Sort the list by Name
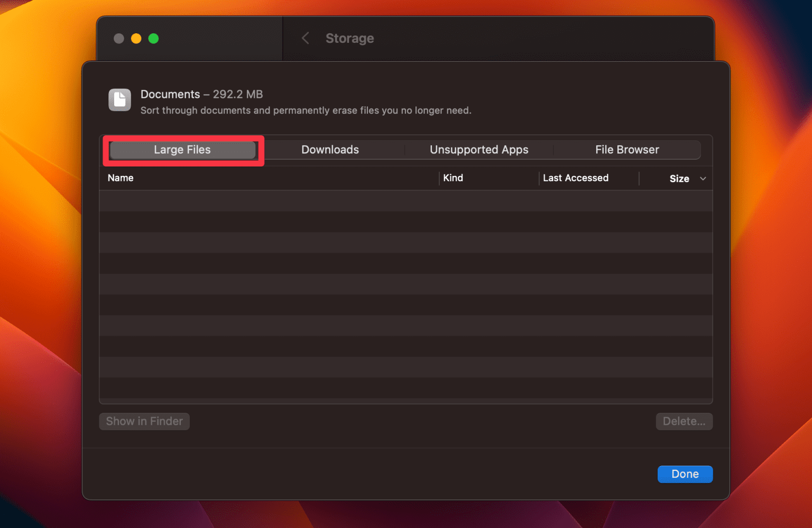Image resolution: width=812 pixels, height=528 pixels. click(x=121, y=178)
